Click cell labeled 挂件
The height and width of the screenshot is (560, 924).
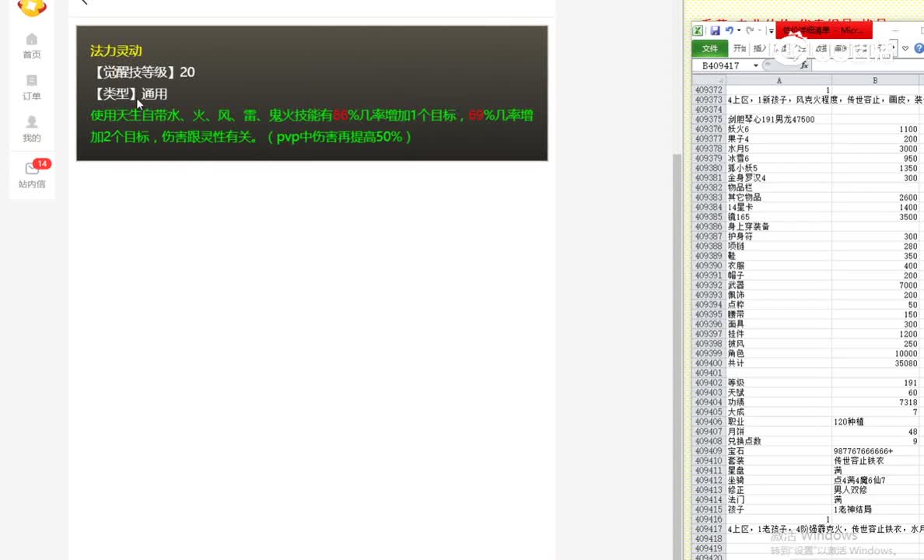click(779, 334)
